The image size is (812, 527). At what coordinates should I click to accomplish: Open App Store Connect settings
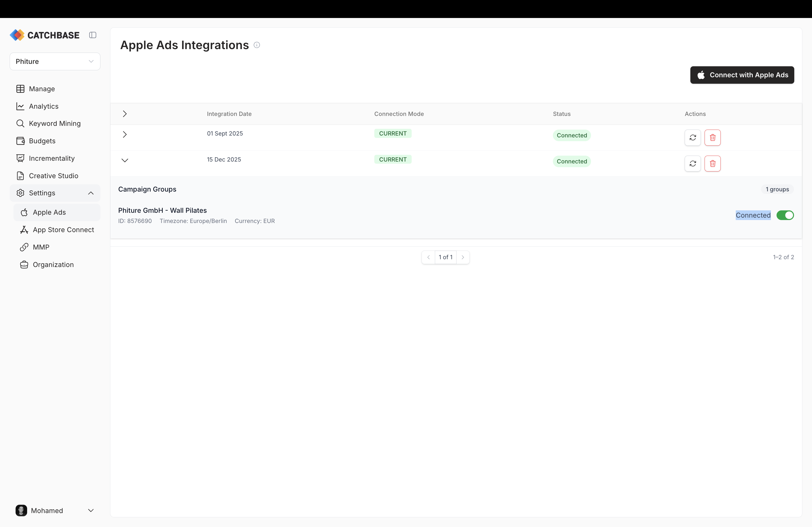[x=63, y=230]
